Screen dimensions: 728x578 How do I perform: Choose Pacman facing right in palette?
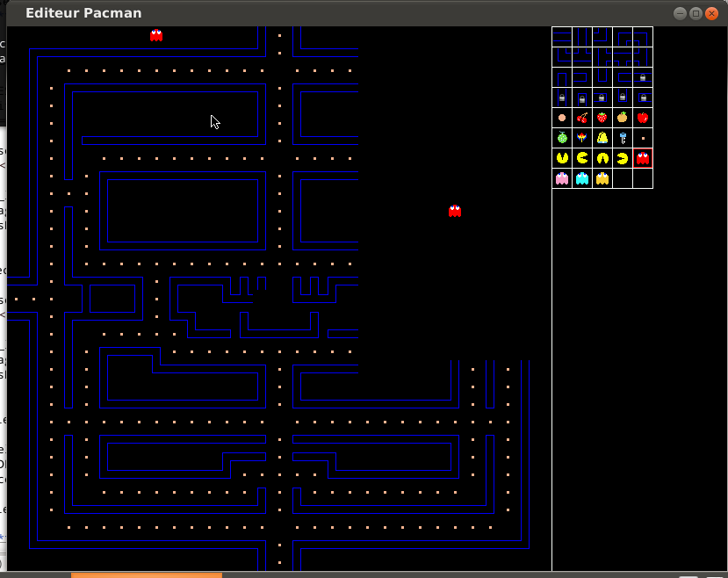(x=582, y=158)
